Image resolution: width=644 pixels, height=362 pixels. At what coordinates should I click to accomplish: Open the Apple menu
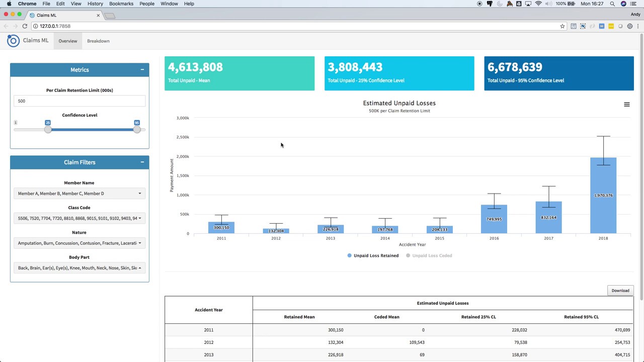(9, 4)
